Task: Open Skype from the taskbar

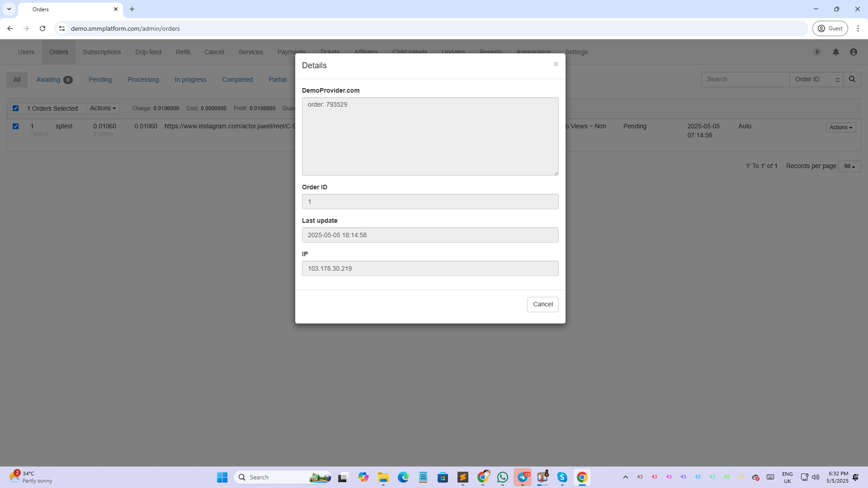Action: [x=562, y=477]
